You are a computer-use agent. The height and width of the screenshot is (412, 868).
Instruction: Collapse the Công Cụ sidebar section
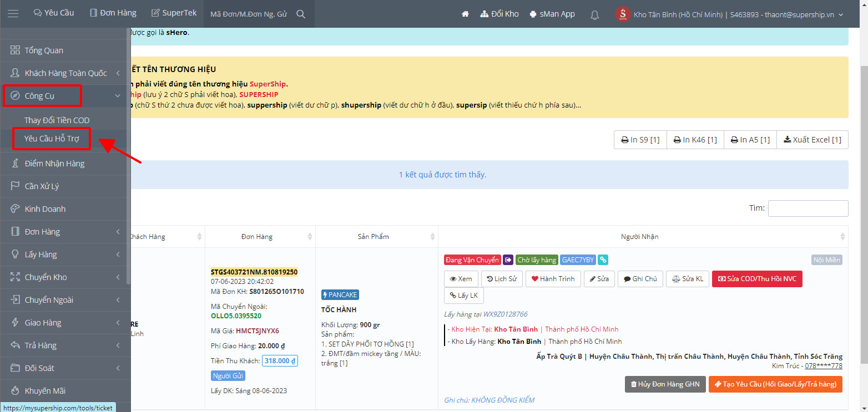[65, 96]
